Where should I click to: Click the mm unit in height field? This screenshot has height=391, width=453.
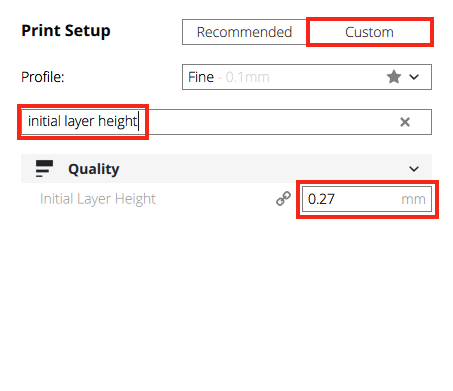[x=413, y=199]
